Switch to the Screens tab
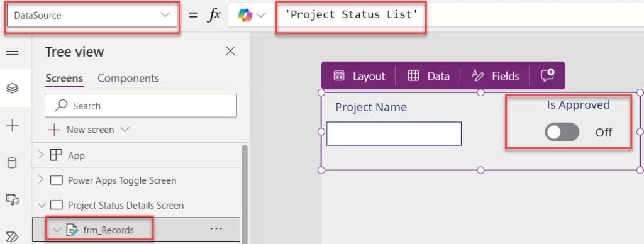 pyautogui.click(x=64, y=78)
